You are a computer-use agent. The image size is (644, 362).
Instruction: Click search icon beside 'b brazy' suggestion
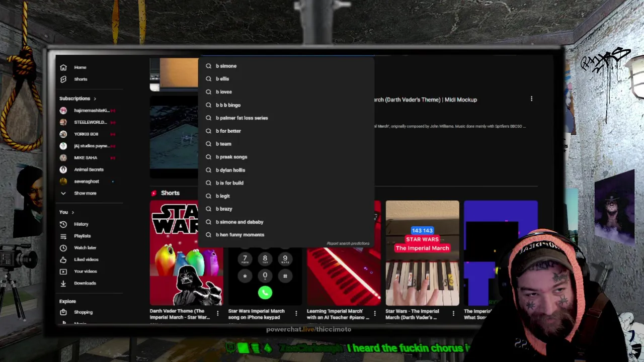coord(208,209)
